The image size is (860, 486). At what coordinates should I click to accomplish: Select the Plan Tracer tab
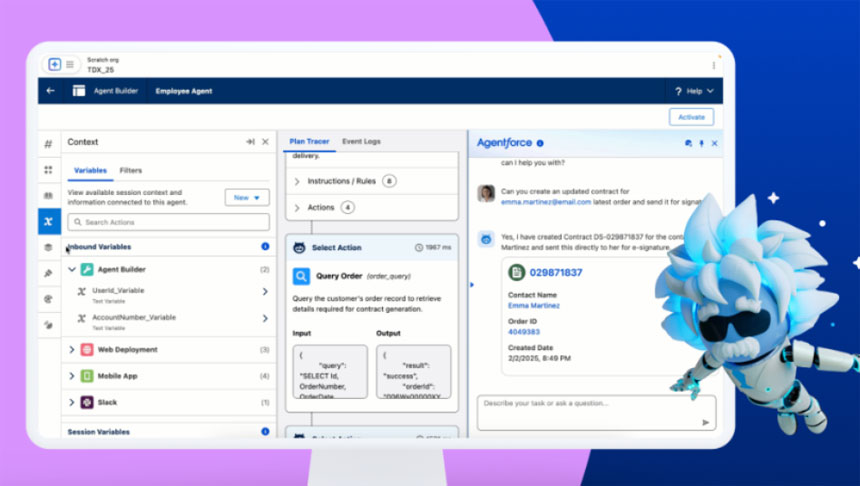click(309, 142)
